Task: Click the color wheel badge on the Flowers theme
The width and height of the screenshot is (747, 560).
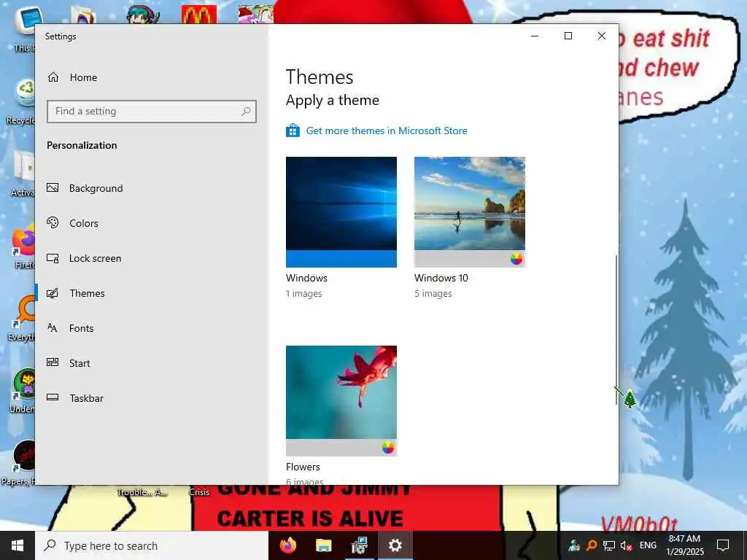Action: (x=388, y=448)
